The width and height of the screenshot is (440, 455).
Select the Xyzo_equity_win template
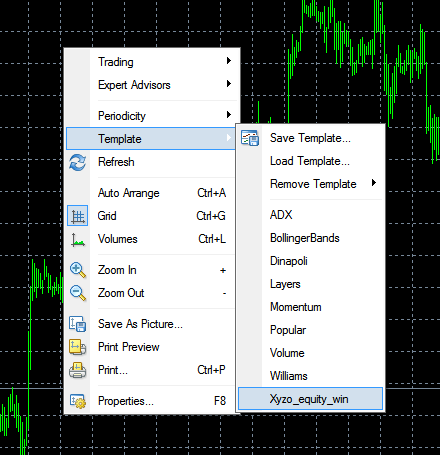(x=310, y=399)
